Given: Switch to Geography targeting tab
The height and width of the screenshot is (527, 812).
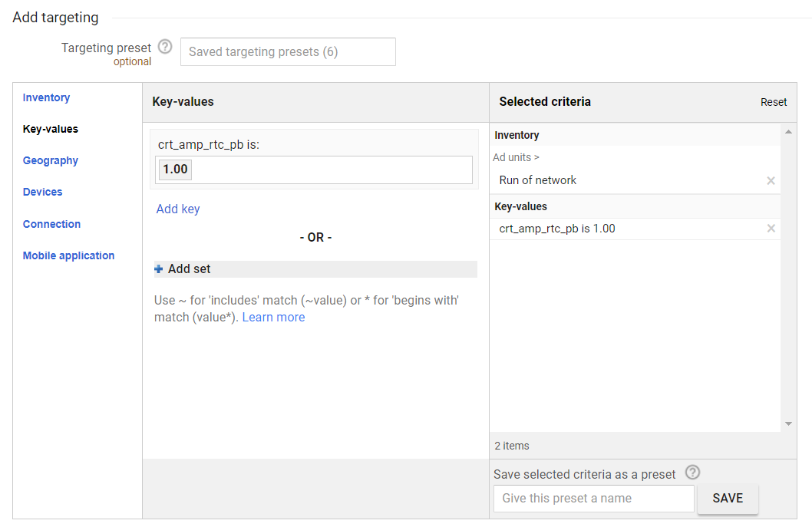Looking at the screenshot, I should [51, 160].
